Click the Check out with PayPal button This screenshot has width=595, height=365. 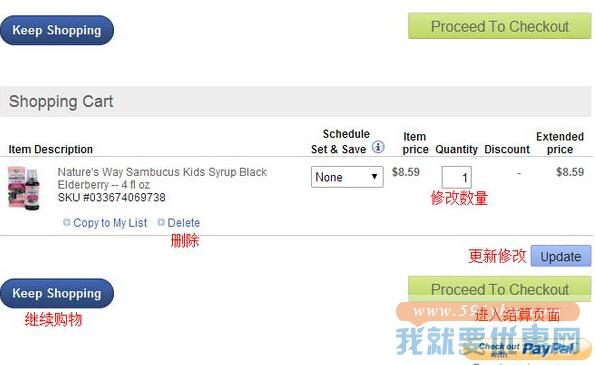point(527,349)
